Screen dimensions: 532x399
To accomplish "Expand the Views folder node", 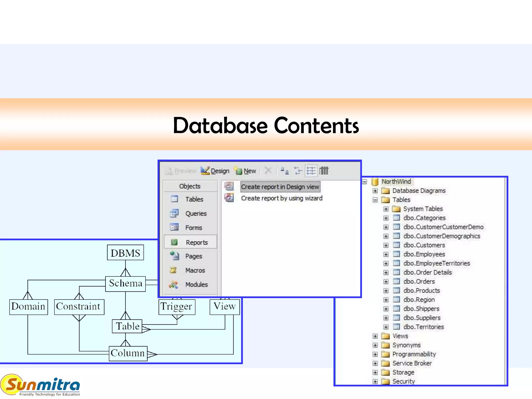I will coord(375,336).
